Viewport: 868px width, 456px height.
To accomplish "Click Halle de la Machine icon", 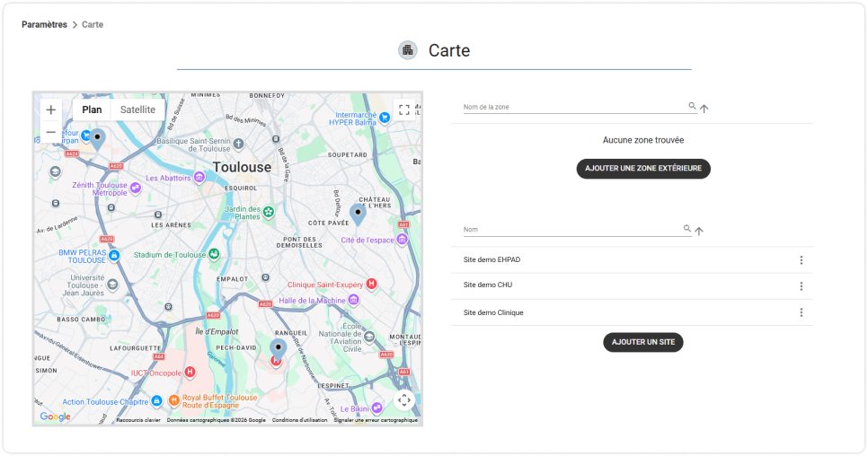I will pyautogui.click(x=354, y=300).
